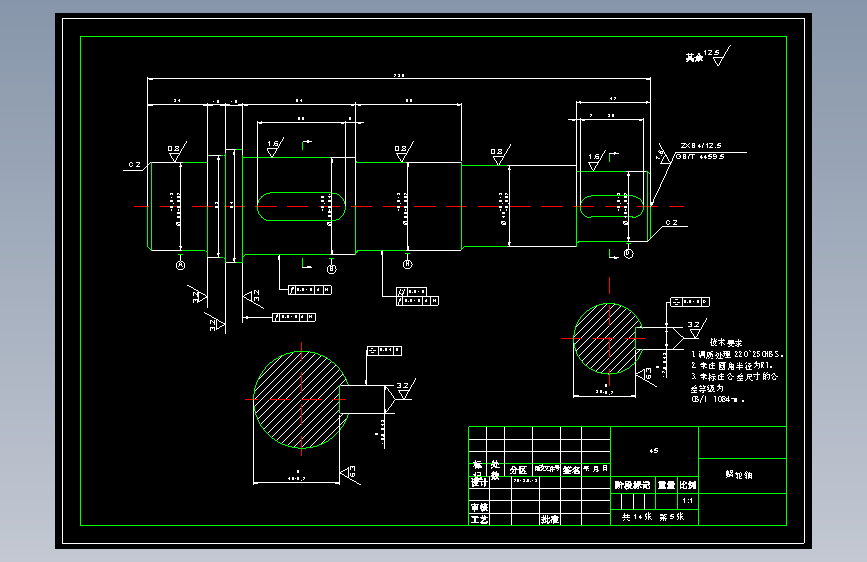Click the '分区' header in title block
This screenshot has width=867, height=562.
click(518, 470)
